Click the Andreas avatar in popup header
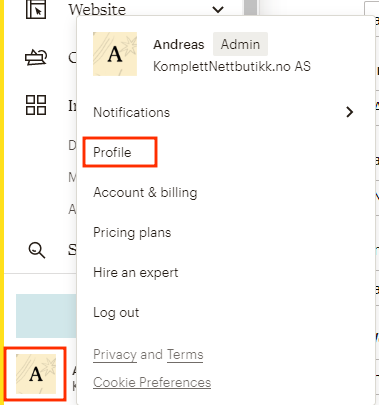 (115, 54)
